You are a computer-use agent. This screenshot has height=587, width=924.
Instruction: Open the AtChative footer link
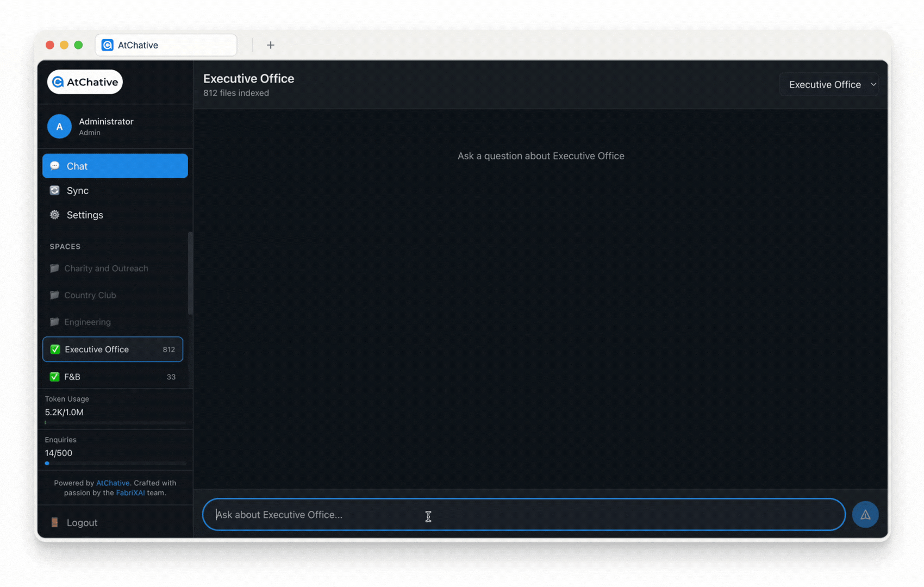pyautogui.click(x=113, y=483)
